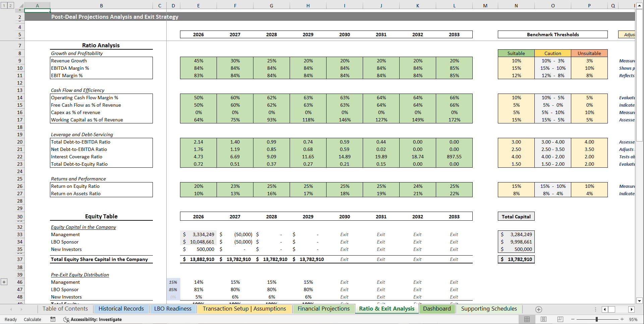Image resolution: width=644 pixels, height=324 pixels.
Task: Start macro recording from the status bar
Action: click(x=53, y=319)
